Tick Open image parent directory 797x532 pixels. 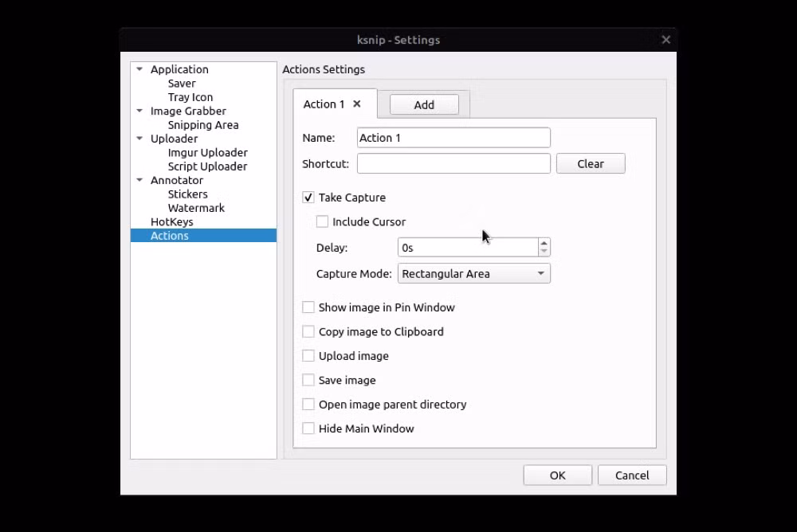point(308,405)
